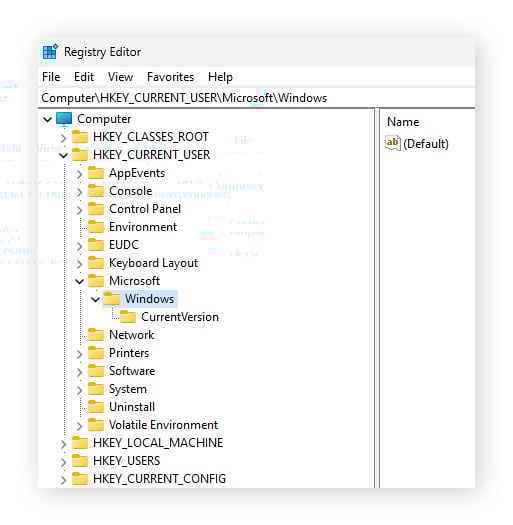Expand the Volatile Environment key chevron
This screenshot has height=525, width=513.
coord(80,426)
